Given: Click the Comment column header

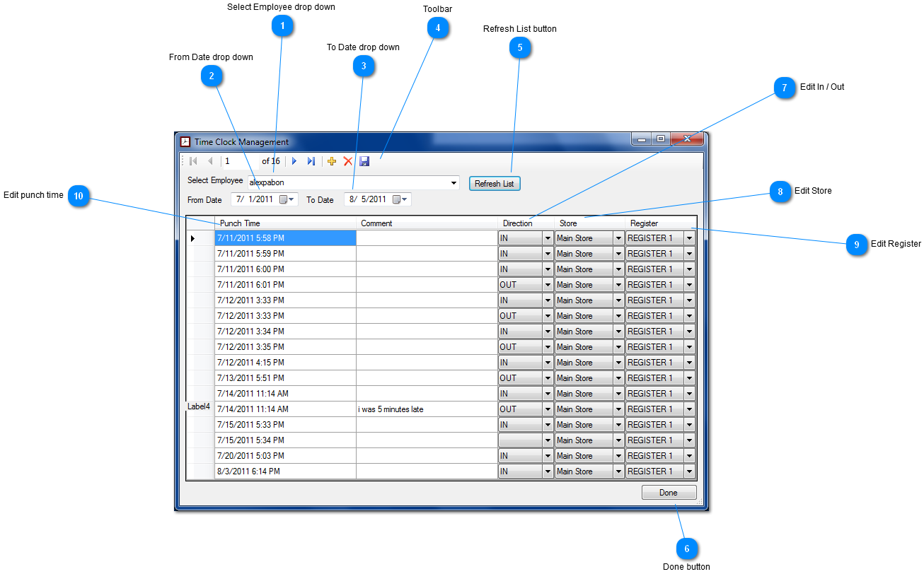Looking at the screenshot, I should coord(427,223).
